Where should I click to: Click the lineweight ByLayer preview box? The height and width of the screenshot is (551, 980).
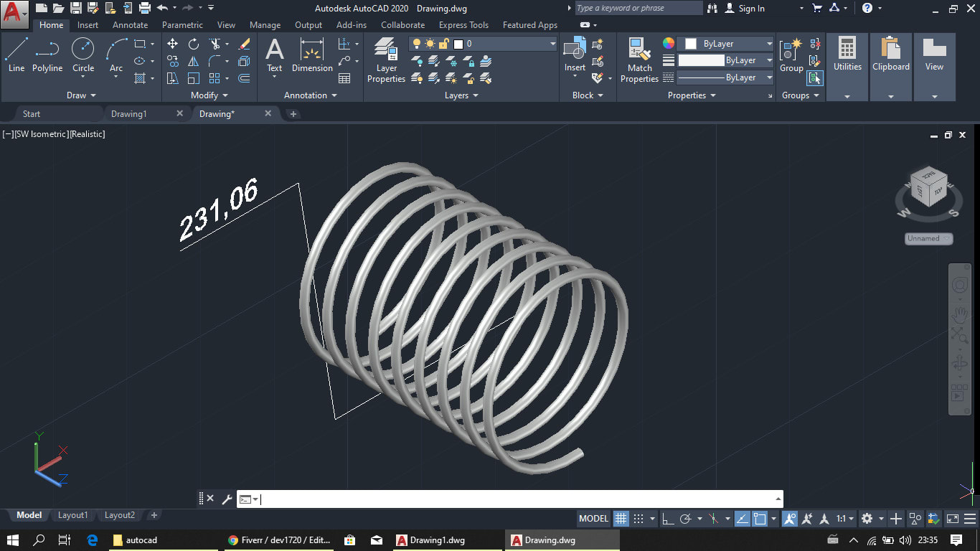(702, 60)
